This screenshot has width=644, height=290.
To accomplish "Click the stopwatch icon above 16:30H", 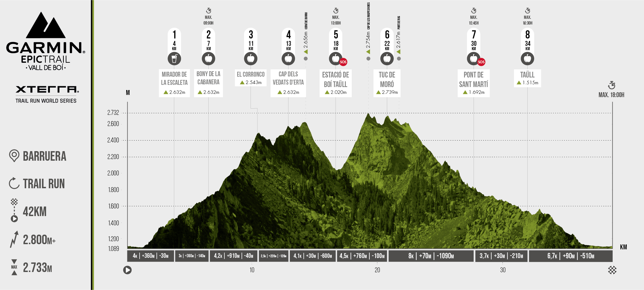I will coord(528,11).
